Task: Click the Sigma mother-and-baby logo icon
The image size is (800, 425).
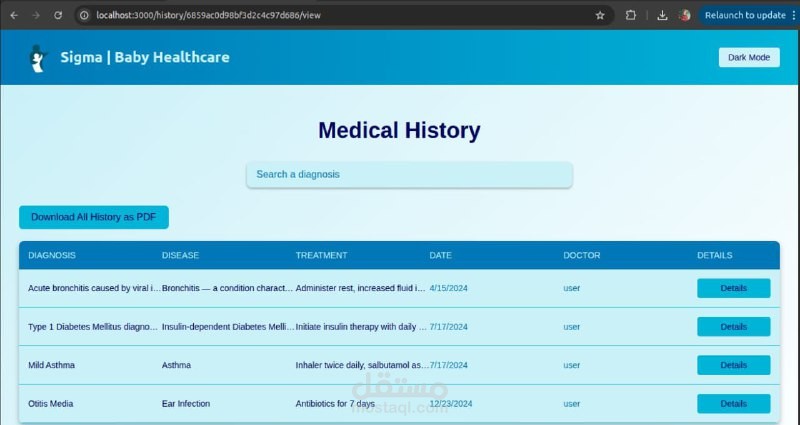Action: click(x=38, y=58)
